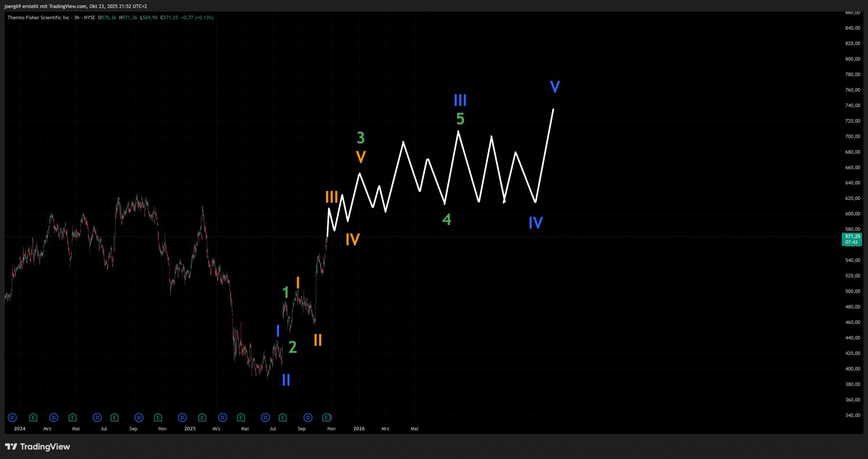Click the earnings icon just before Nov 2025
868x459 pixels.
[326, 417]
